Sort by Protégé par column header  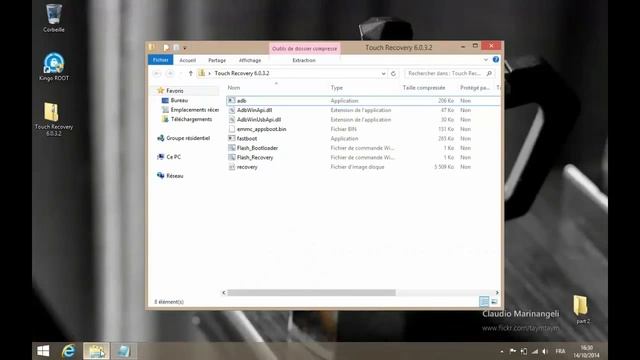click(x=475, y=87)
